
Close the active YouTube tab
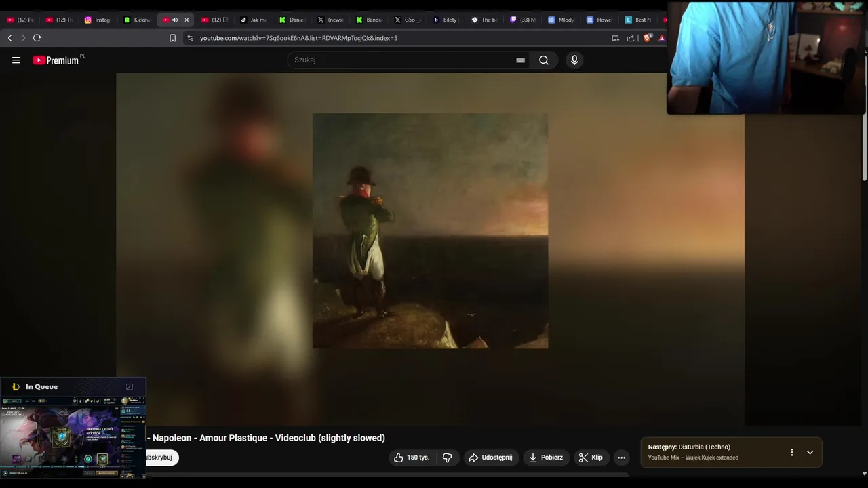pos(186,20)
